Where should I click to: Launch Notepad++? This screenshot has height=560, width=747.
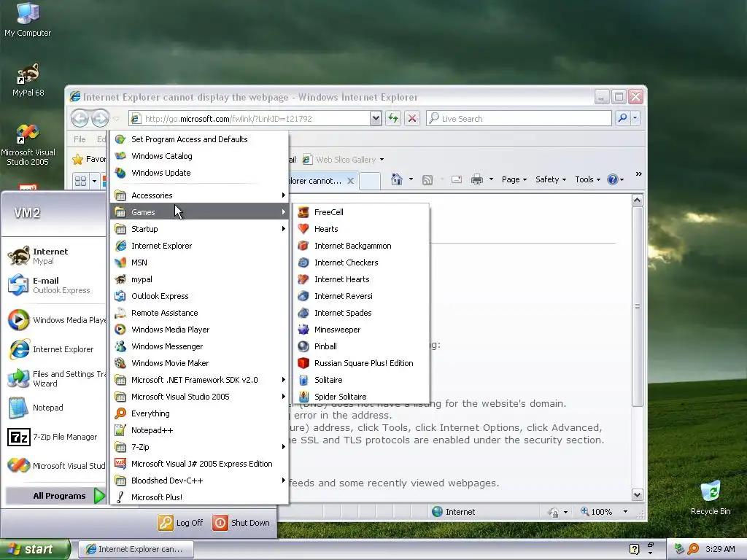(x=199, y=430)
